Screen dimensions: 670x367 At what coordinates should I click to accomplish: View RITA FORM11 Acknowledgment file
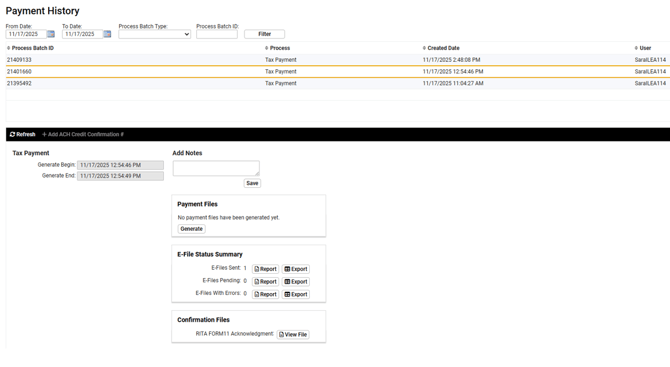coord(293,335)
